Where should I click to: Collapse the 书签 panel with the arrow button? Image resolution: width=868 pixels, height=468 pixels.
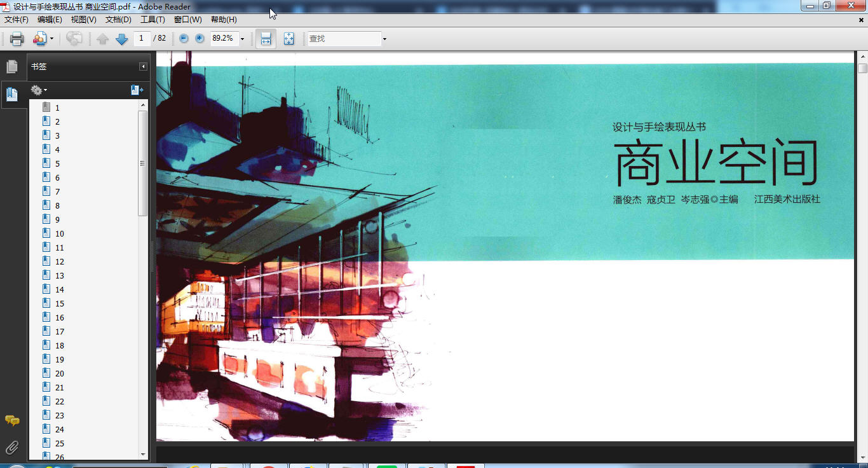(143, 66)
